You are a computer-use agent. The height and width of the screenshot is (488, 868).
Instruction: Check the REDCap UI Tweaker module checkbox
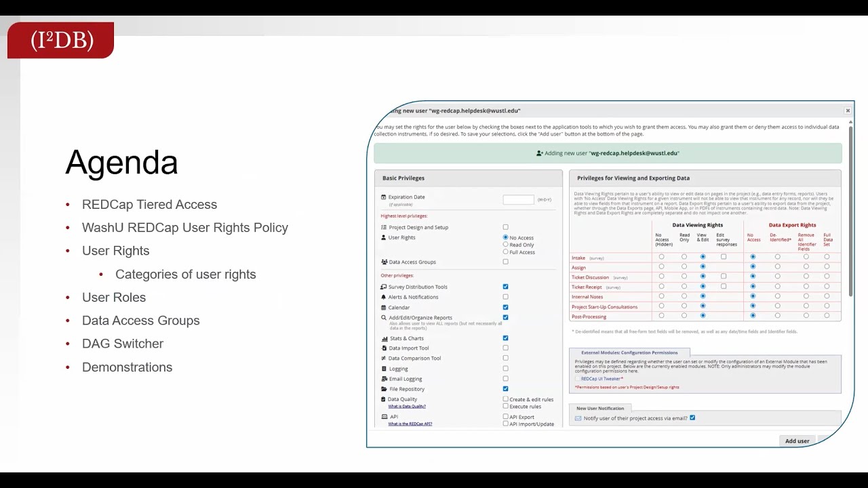578,379
